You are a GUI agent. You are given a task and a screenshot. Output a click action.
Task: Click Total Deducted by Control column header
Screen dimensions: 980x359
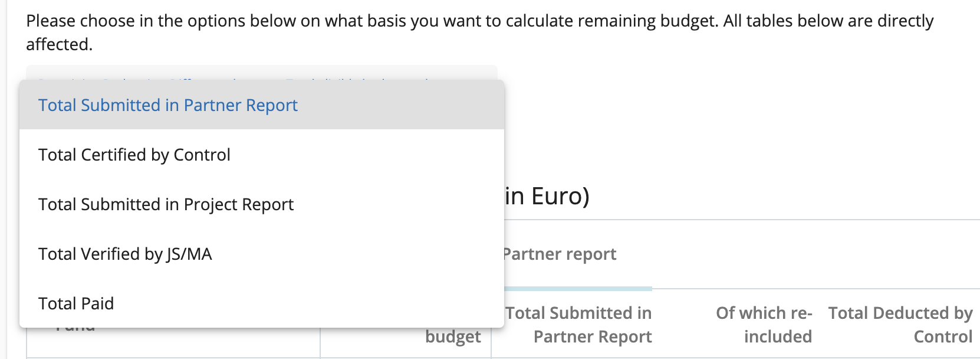900,325
